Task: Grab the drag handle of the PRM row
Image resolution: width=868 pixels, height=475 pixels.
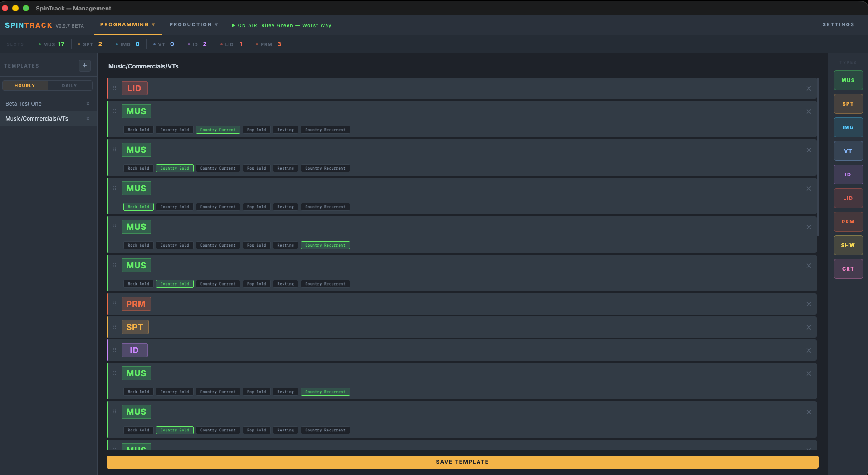Action: 115,304
